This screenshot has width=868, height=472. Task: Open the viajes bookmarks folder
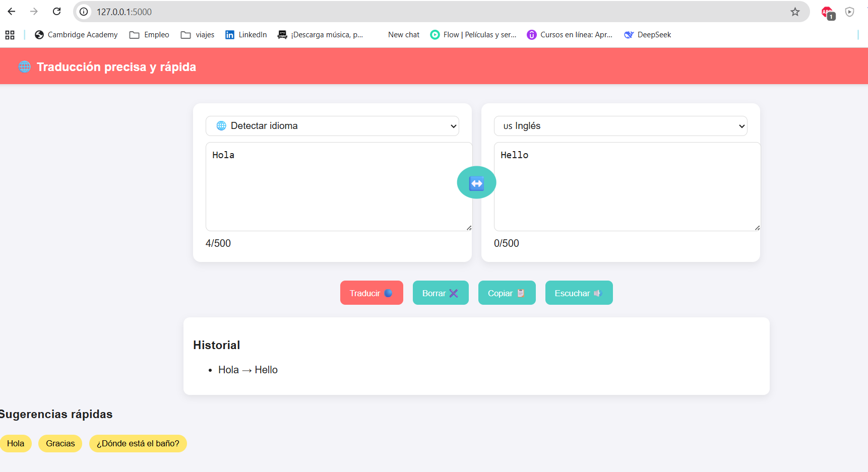[198, 35]
